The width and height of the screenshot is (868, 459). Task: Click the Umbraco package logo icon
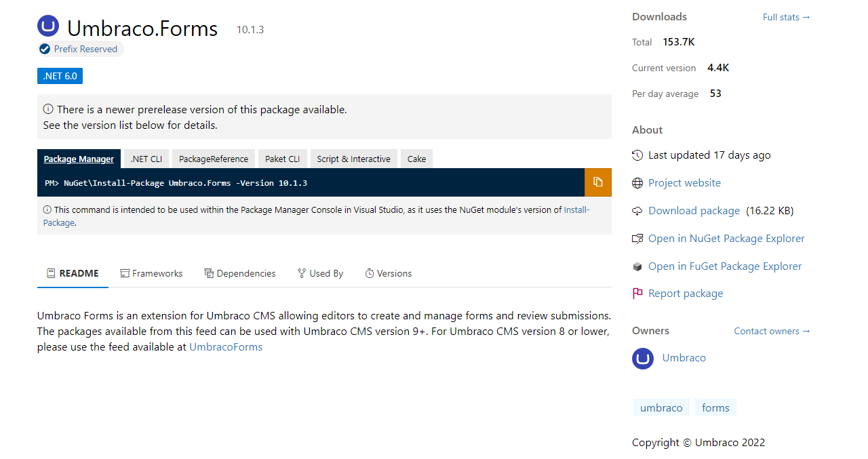(x=48, y=26)
